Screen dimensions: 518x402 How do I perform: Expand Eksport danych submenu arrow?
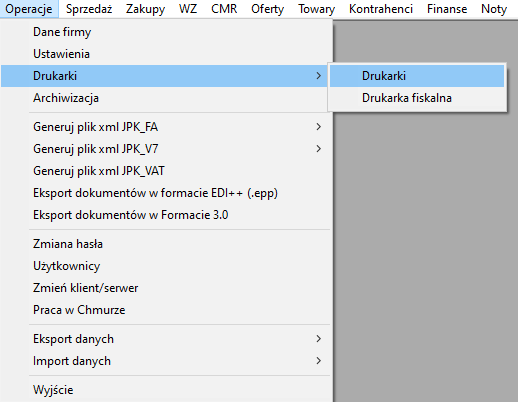(319, 339)
